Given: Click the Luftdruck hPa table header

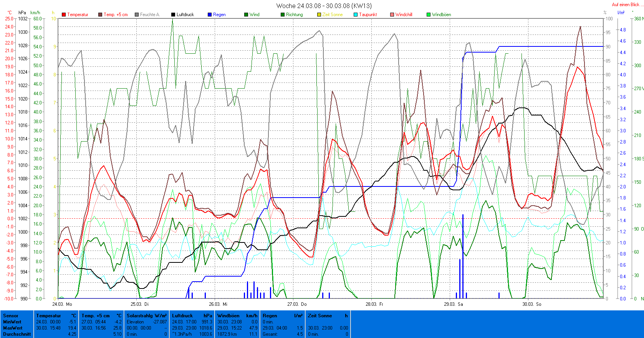Looking at the screenshot, I should pos(192,316).
